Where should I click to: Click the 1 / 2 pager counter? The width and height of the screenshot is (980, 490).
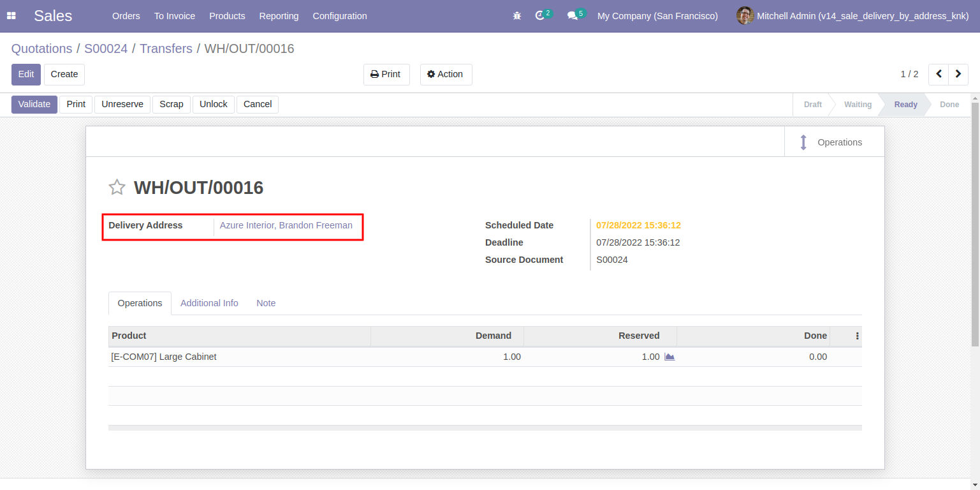(x=909, y=74)
